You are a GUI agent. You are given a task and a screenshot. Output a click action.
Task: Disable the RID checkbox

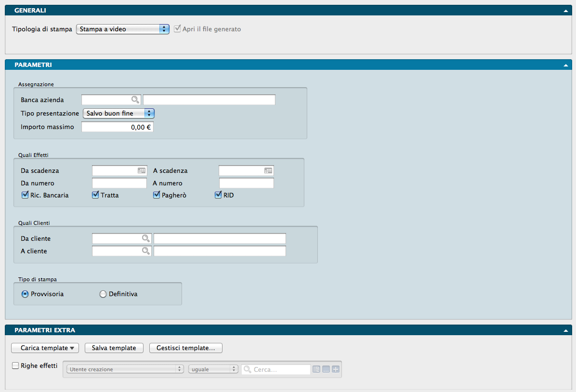point(218,195)
